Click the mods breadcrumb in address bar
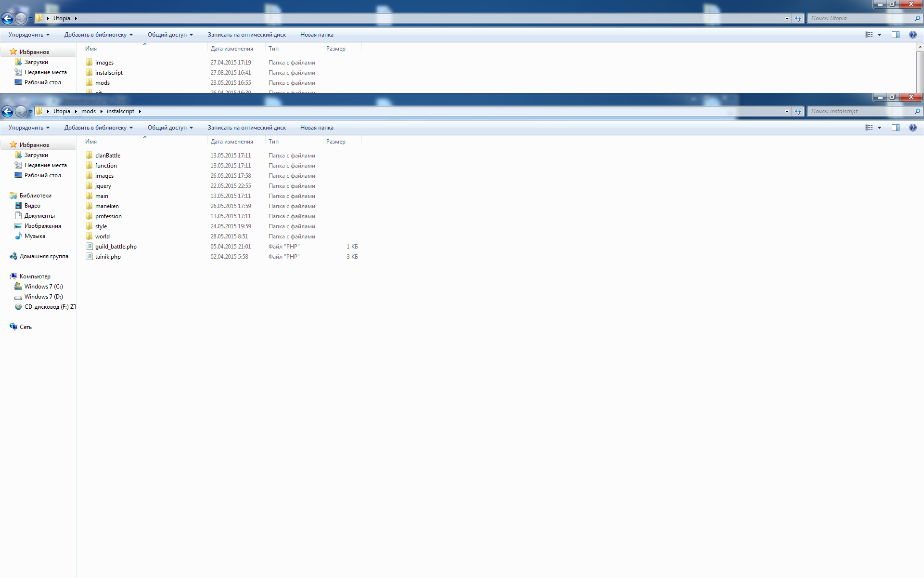 [89, 111]
